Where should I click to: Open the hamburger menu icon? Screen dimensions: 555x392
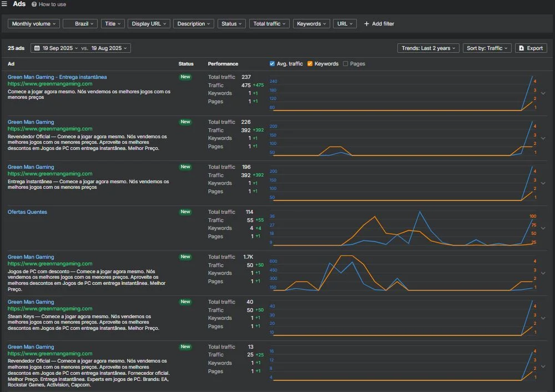pos(4,4)
